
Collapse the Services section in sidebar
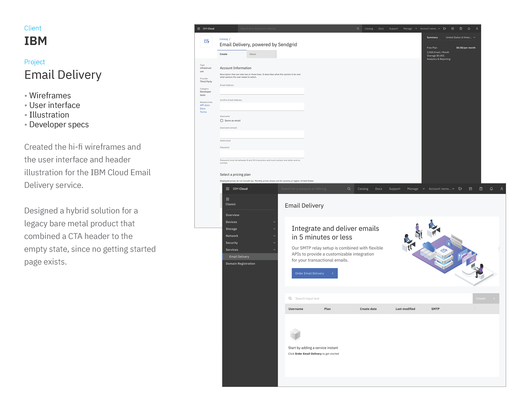tap(274, 250)
